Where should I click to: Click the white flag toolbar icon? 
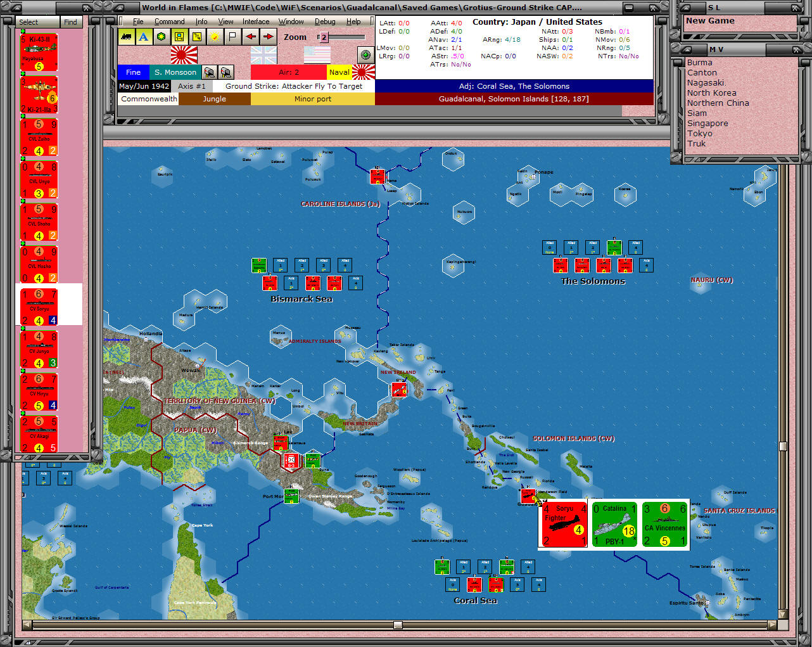coord(232,37)
